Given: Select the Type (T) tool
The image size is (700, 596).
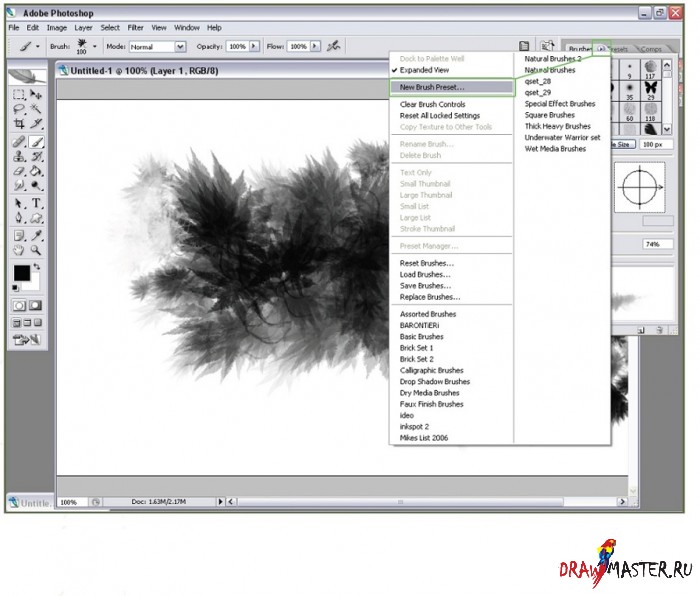Looking at the screenshot, I should (37, 203).
